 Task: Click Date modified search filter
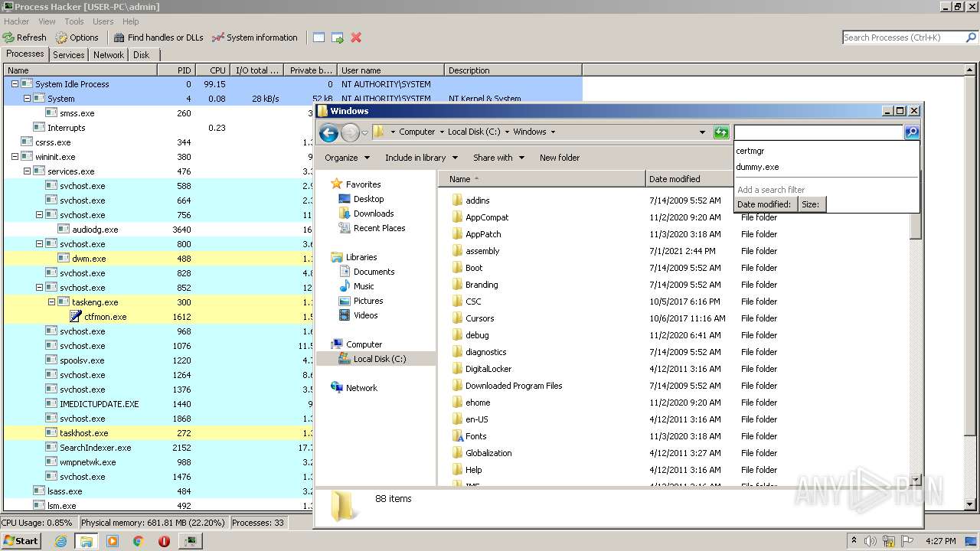pos(764,204)
